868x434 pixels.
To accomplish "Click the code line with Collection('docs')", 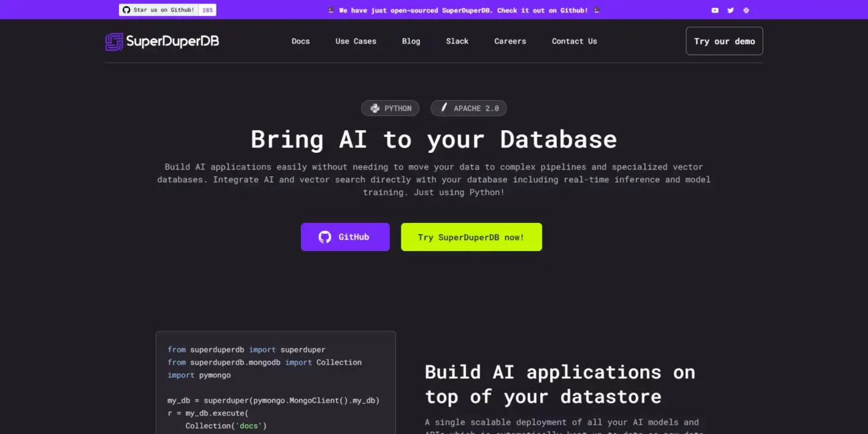I will click(x=226, y=426).
